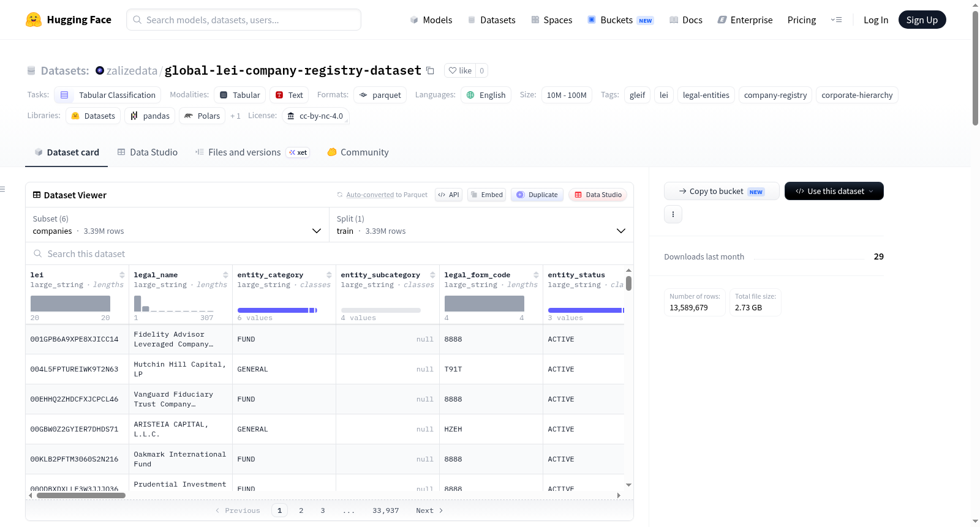Select the Tabular Classification task tag
The width and height of the screenshot is (980, 527).
(108, 95)
